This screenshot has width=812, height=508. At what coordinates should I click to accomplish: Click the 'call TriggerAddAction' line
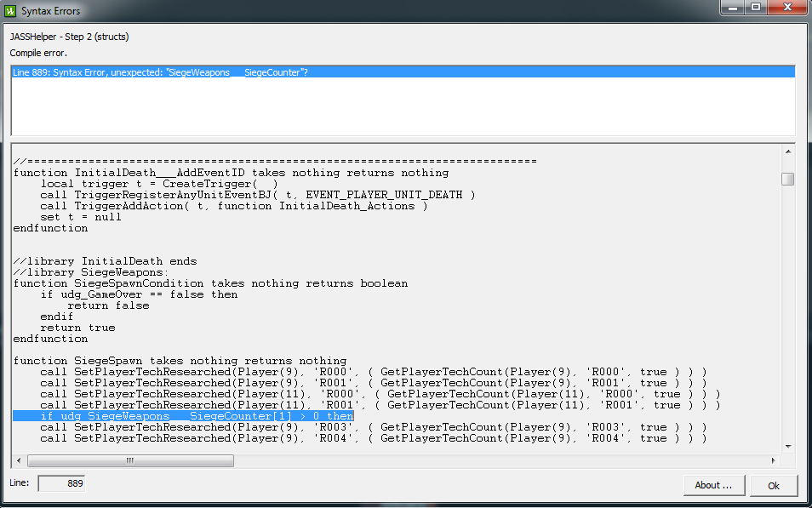point(233,206)
